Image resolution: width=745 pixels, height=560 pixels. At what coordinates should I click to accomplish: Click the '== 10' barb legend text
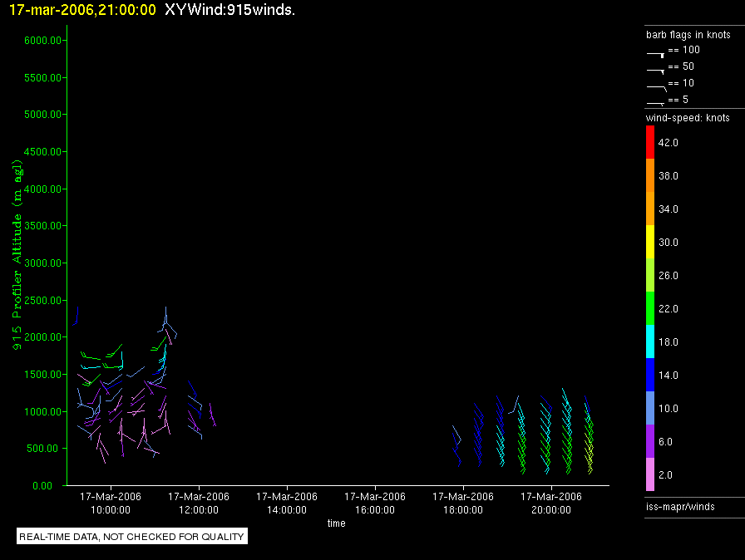(681, 82)
